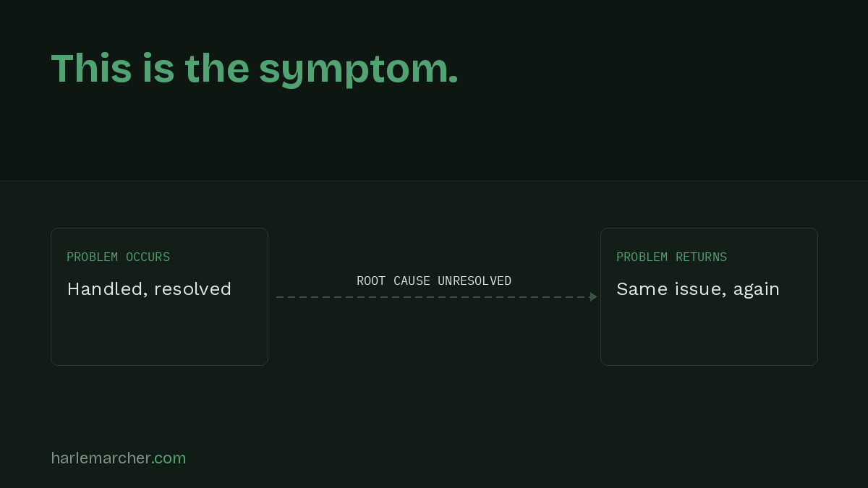Click the horizontal divider below the header
Screen dimensions: 868x488
(434, 181)
